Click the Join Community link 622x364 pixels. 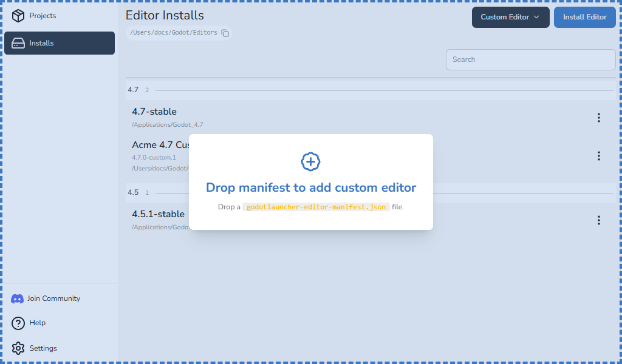[53, 298]
